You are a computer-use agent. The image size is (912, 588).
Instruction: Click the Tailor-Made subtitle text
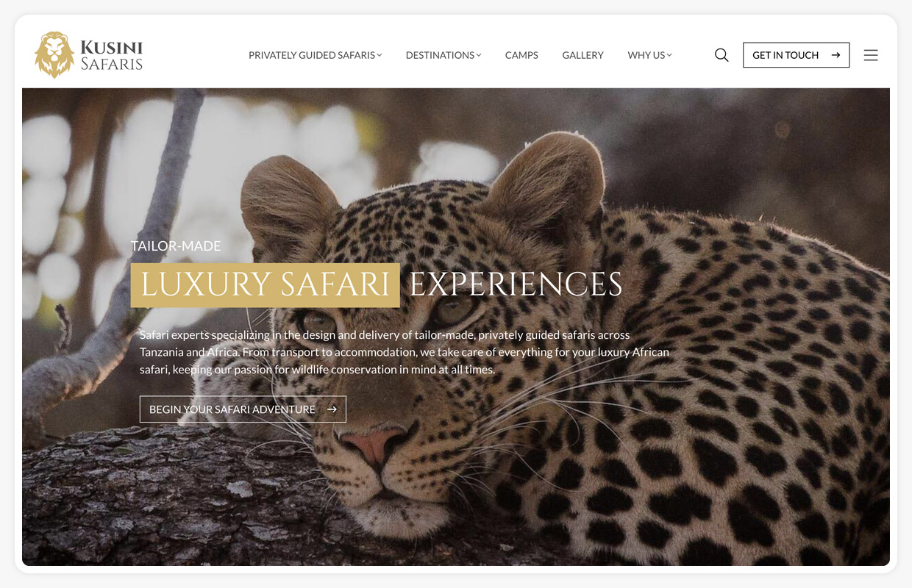(176, 246)
